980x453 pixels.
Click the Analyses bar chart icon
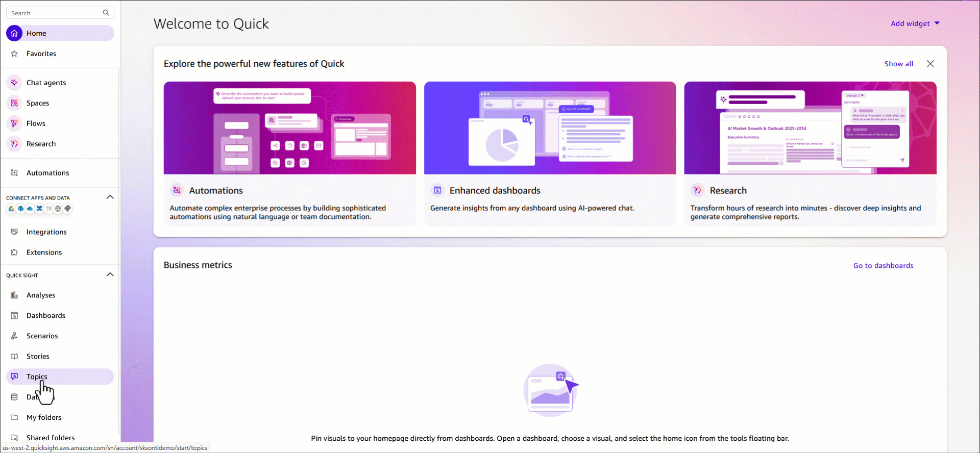[14, 295]
